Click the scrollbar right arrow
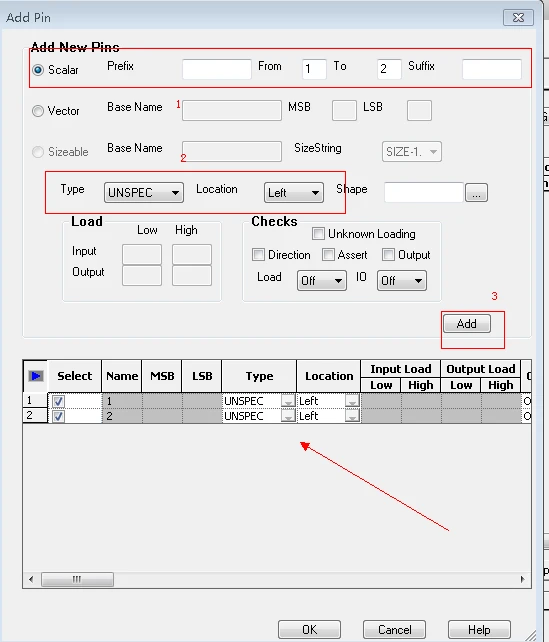This screenshot has height=642, width=549. [x=522, y=579]
